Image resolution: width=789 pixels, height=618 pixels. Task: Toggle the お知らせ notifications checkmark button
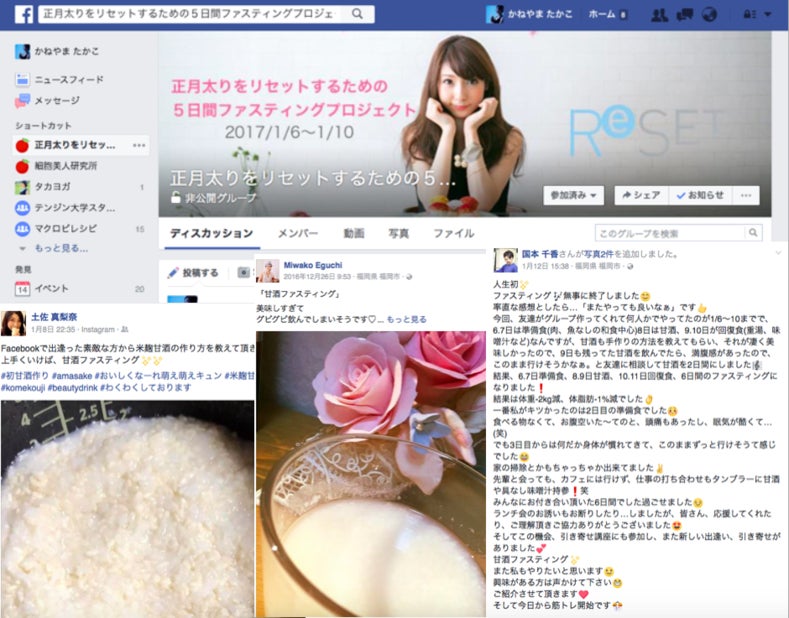coord(700,195)
